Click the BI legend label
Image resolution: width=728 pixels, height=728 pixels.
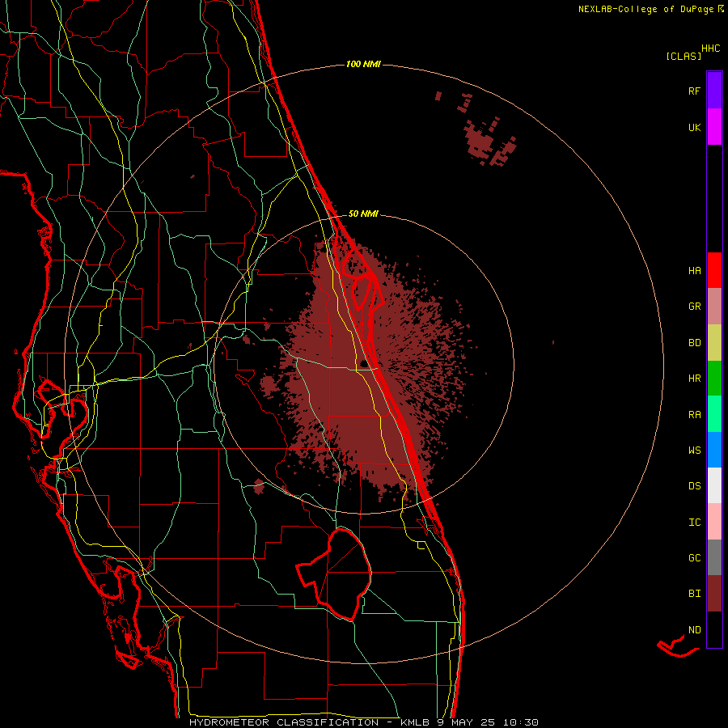coord(694,594)
